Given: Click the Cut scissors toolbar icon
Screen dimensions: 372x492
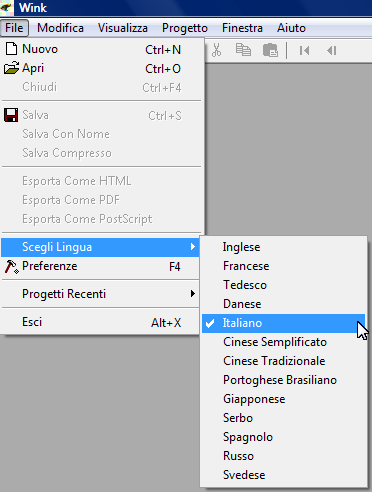Looking at the screenshot, I should pos(216,51).
